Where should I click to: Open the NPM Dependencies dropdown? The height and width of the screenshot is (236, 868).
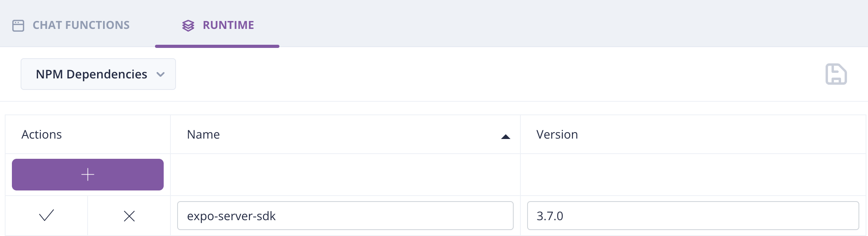(98, 74)
